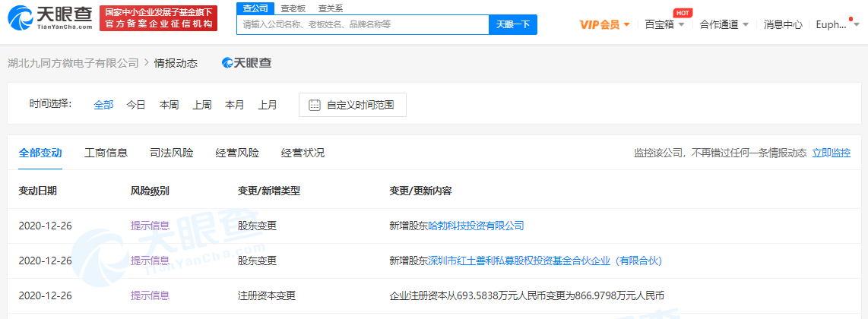Select 上周 time filter
Image resolution: width=868 pixels, height=319 pixels.
coord(201,105)
